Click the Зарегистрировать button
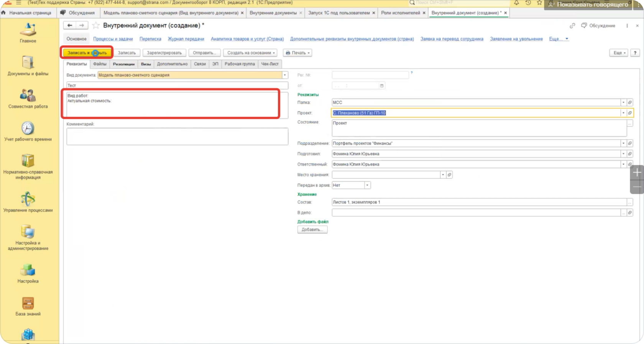 coord(164,53)
